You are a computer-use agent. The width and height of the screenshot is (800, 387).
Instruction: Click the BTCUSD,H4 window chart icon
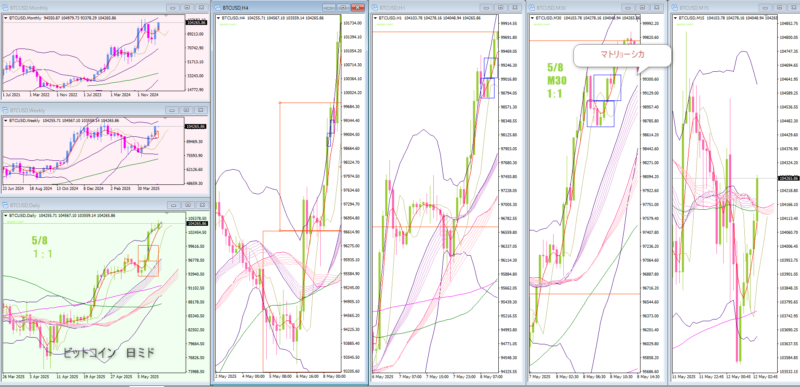click(218, 8)
